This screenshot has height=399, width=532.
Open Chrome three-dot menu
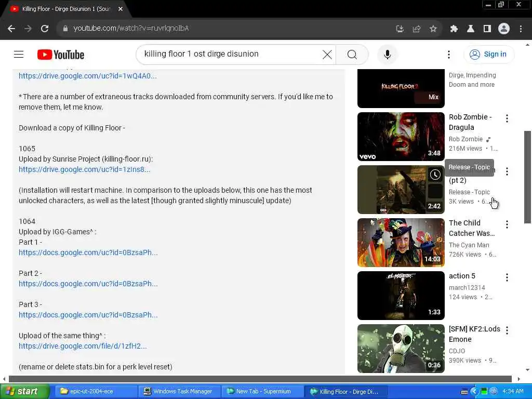pos(521,29)
